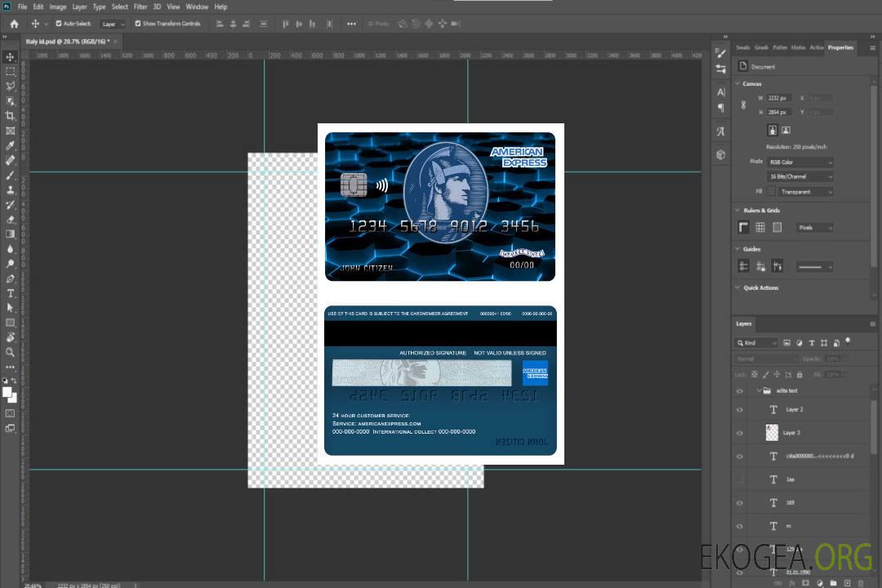Toggle layer filter on/off switch
882x588 pixels.
(x=848, y=341)
